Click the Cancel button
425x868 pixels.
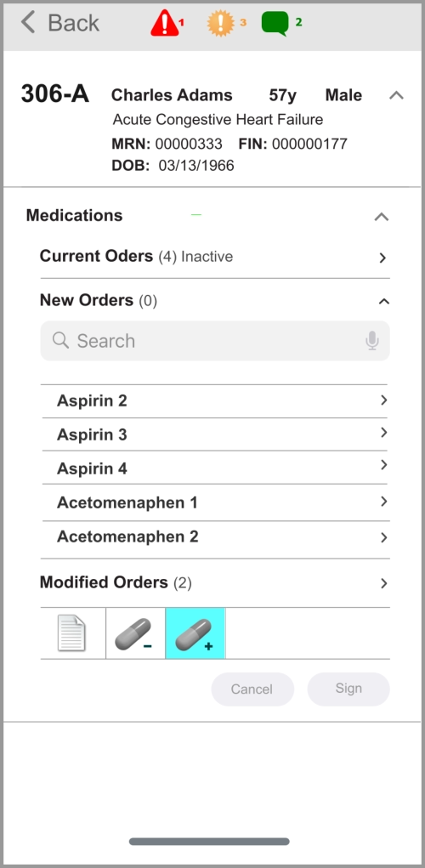252,689
